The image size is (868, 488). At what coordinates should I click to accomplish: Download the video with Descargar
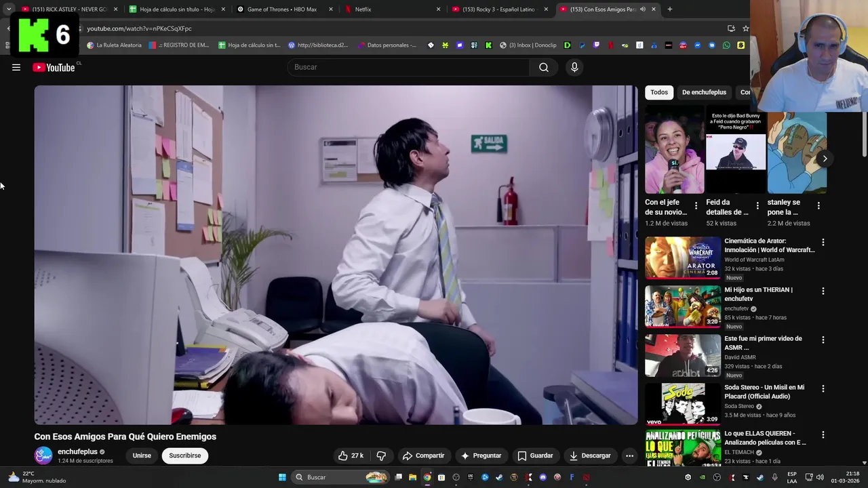pyautogui.click(x=590, y=455)
